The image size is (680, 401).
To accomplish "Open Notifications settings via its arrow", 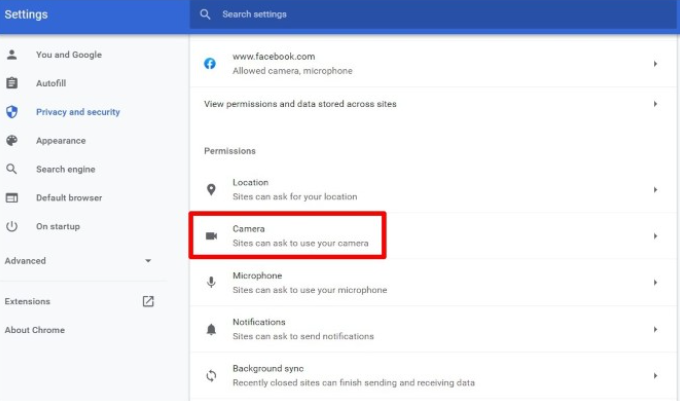I will [655, 329].
